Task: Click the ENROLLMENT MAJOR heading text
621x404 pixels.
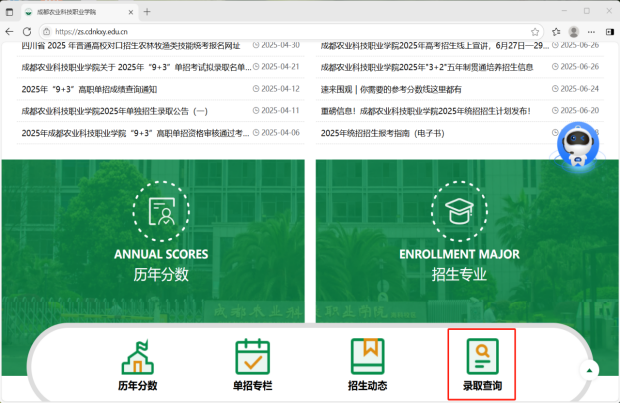Action: [459, 254]
